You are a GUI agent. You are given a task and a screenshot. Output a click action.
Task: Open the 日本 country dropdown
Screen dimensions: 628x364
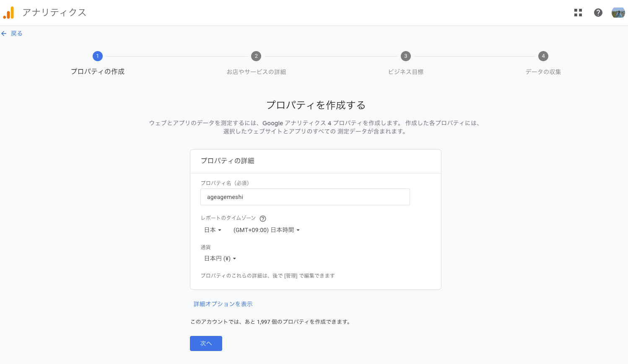click(212, 230)
